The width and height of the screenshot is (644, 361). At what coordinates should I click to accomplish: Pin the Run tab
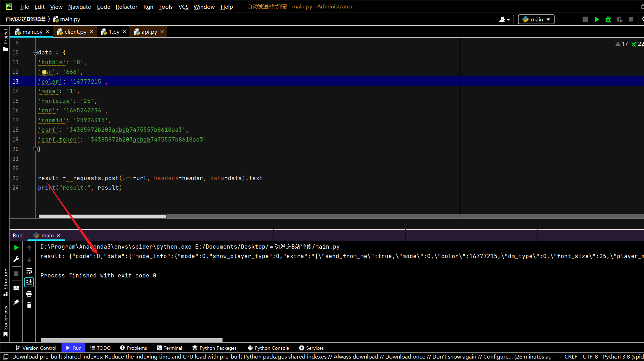pyautogui.click(x=16, y=302)
